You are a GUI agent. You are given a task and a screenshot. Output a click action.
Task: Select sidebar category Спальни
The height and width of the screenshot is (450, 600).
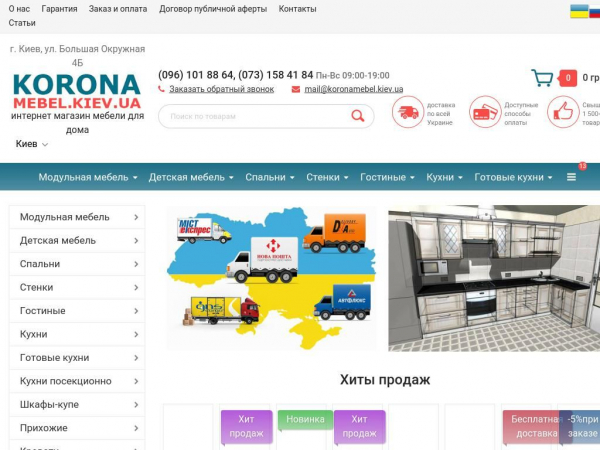pyautogui.click(x=77, y=264)
